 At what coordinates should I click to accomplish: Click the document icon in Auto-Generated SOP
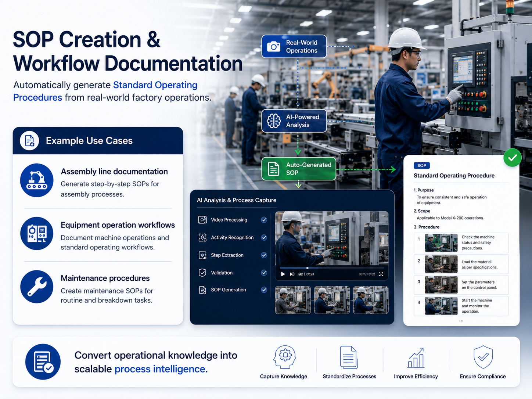(x=274, y=169)
